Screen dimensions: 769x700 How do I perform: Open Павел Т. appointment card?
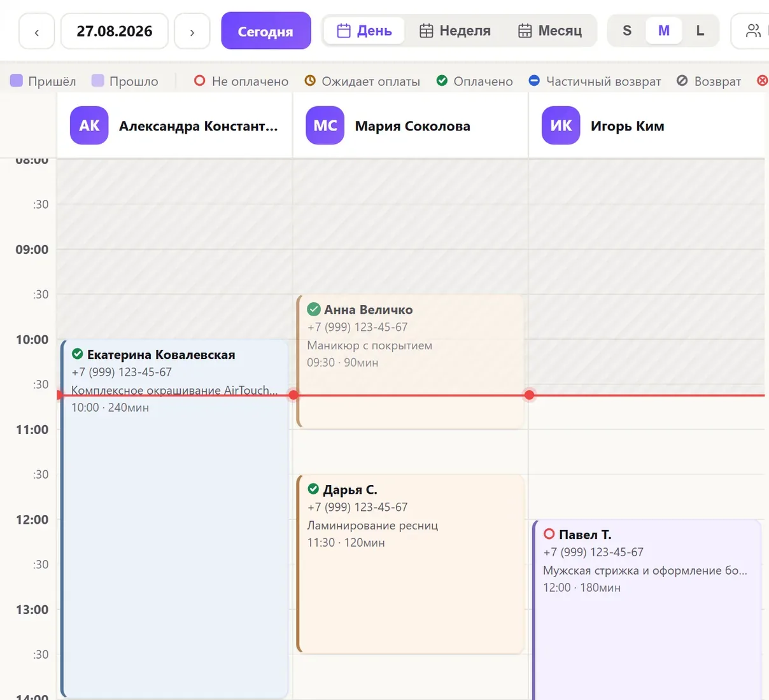(646, 610)
